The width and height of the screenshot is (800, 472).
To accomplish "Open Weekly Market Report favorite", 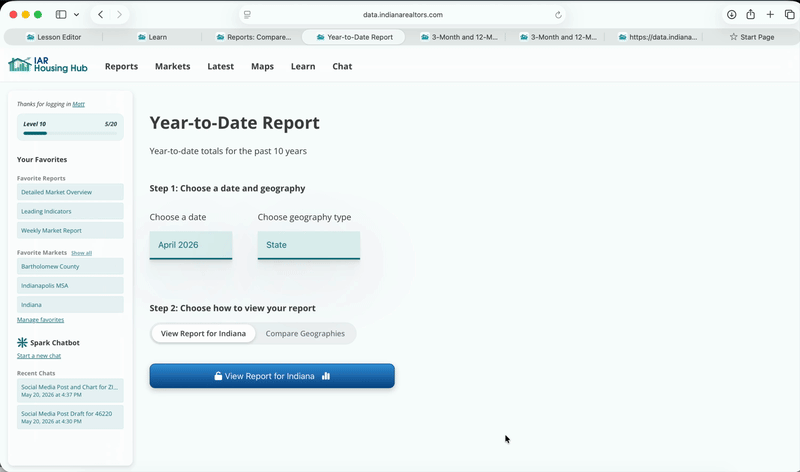I will (x=70, y=230).
